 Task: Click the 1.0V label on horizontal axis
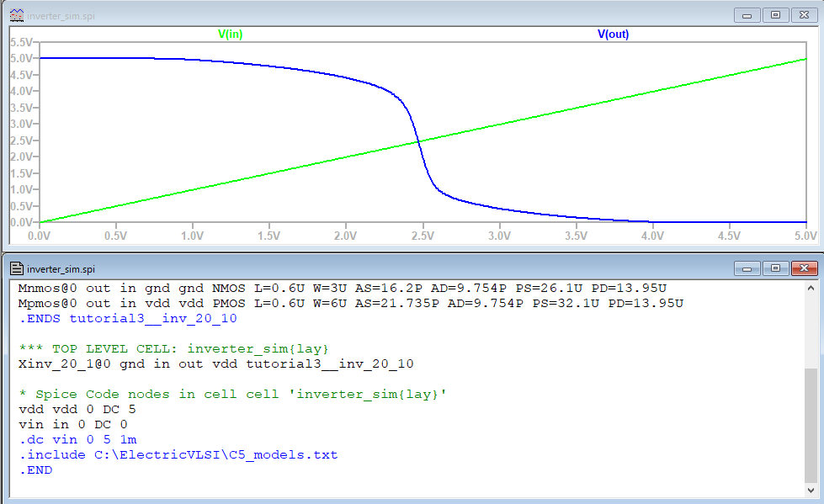[193, 236]
